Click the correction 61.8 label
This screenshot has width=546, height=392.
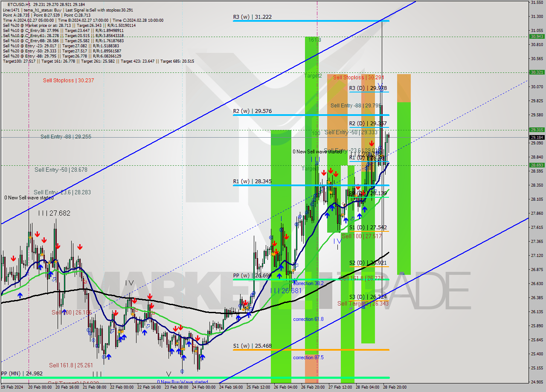tap(308, 319)
